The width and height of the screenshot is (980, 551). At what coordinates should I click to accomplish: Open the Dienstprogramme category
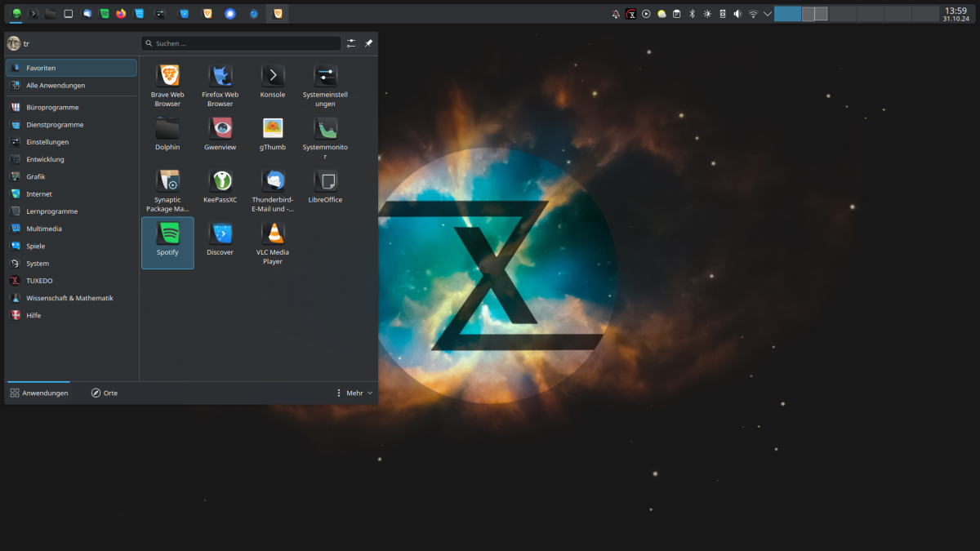[x=71, y=125]
